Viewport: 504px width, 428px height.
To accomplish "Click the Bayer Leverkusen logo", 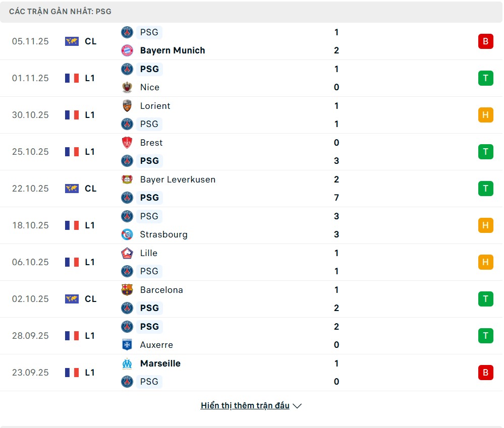I will tap(127, 179).
